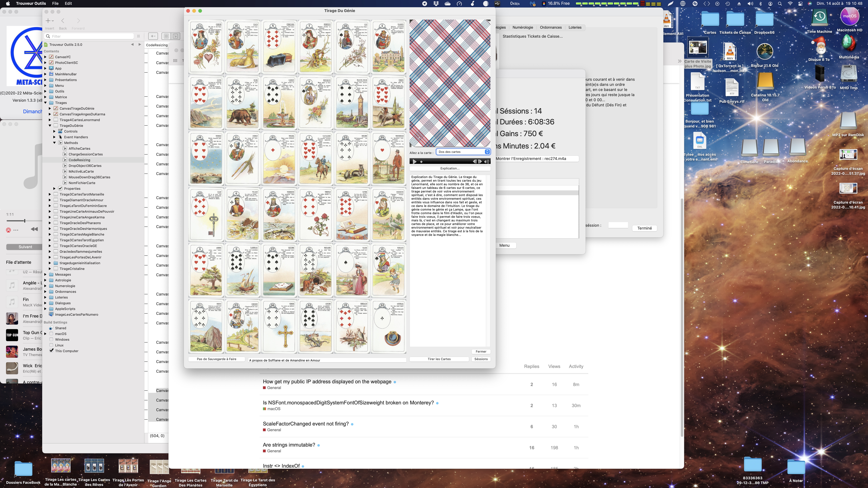Select the MouseDownDrag36Cartes method
The image size is (868, 488).
click(x=89, y=177)
